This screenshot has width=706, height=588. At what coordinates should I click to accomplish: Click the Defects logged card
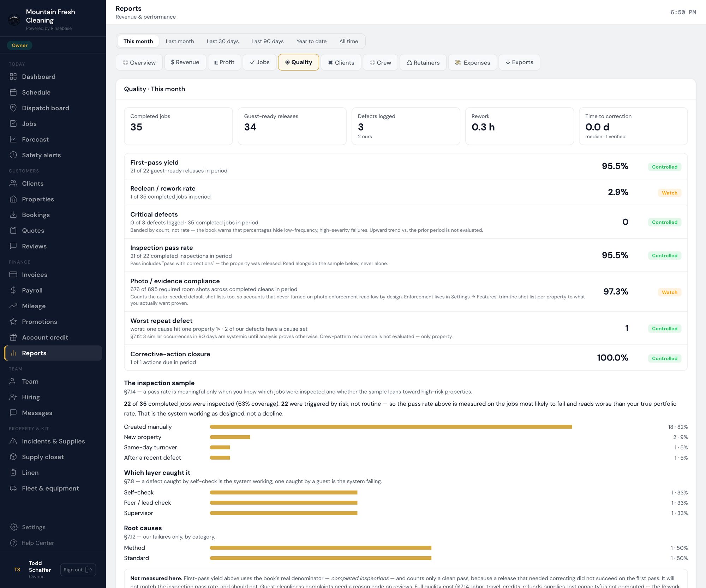click(406, 126)
